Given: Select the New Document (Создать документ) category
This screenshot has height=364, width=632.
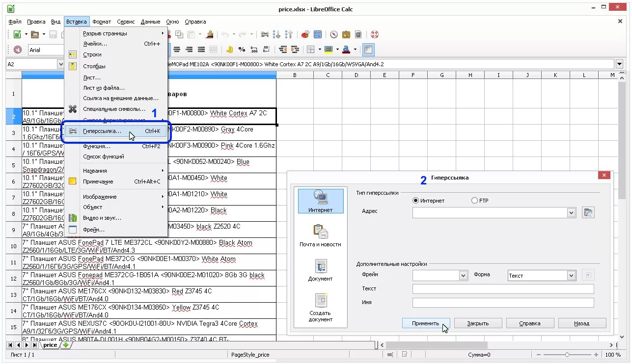Looking at the screenshot, I should [321, 308].
